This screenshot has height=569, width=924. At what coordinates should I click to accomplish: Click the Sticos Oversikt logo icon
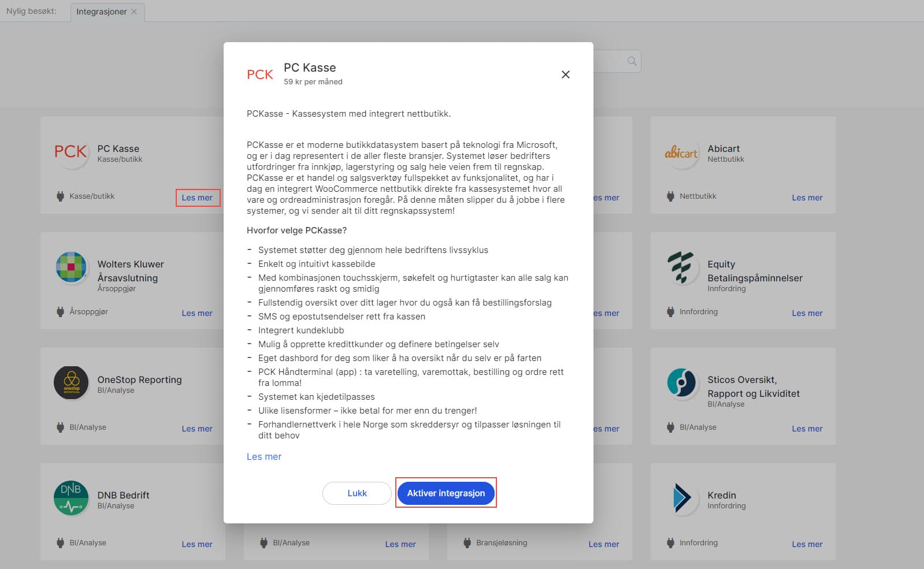pyautogui.click(x=681, y=382)
